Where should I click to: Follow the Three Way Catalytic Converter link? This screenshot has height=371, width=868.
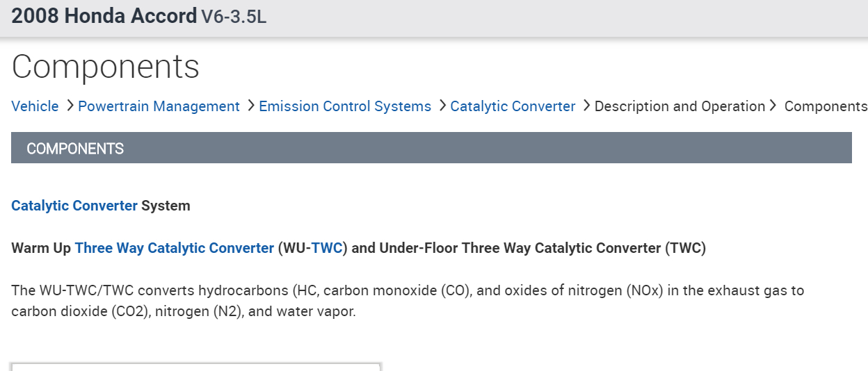click(175, 248)
